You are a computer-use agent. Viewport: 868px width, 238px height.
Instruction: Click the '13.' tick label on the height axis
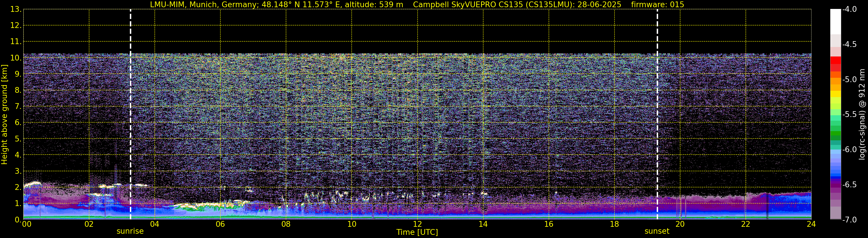[16, 10]
